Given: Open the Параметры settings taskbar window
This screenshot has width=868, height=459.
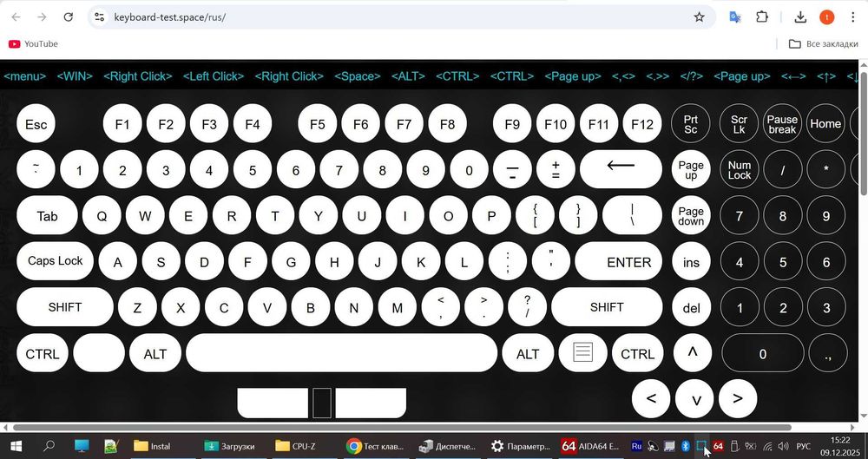Looking at the screenshot, I should [x=520, y=446].
